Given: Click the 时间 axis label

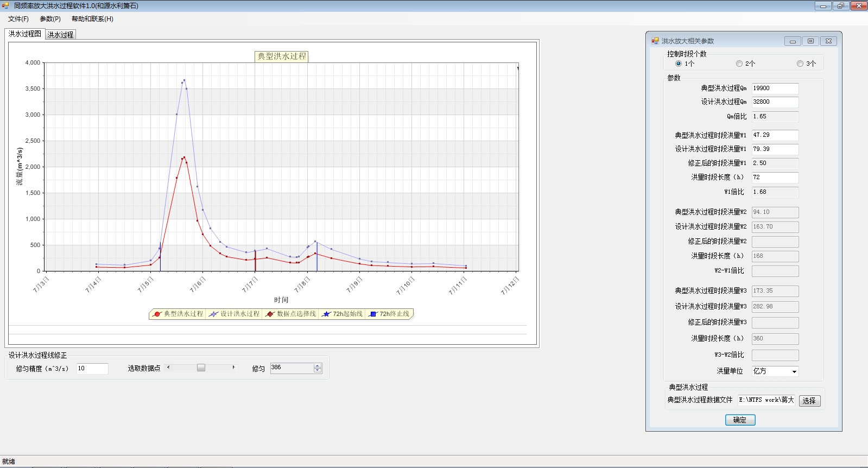Looking at the screenshot, I should (281, 300).
